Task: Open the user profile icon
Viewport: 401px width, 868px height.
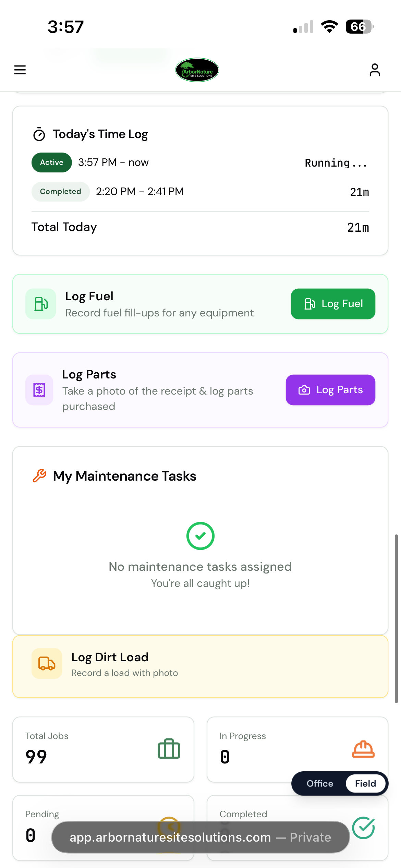Action: (375, 70)
